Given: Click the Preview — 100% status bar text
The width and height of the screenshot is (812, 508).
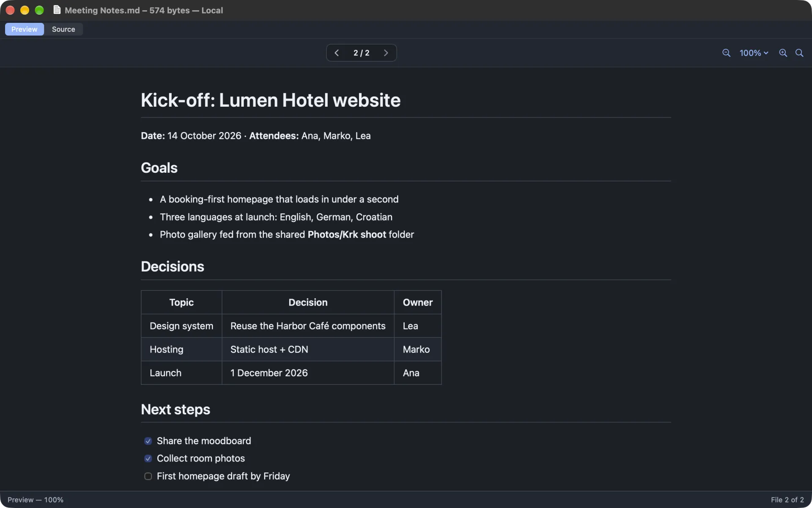Looking at the screenshot, I should (x=36, y=500).
